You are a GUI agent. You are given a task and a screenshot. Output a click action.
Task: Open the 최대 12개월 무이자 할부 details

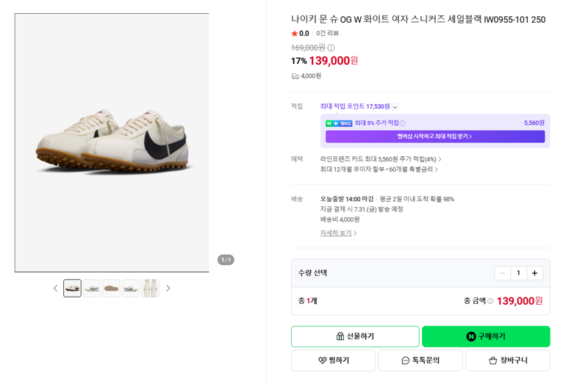379,170
